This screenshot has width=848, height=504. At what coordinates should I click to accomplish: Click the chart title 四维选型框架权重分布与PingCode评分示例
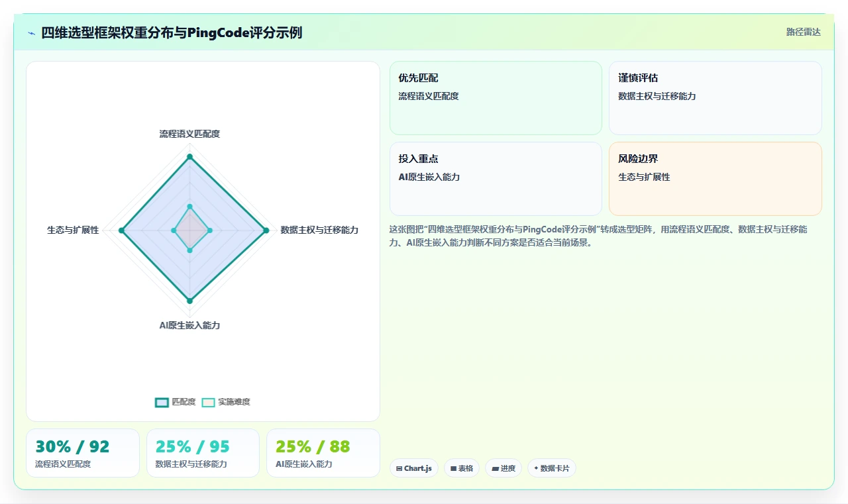(172, 32)
